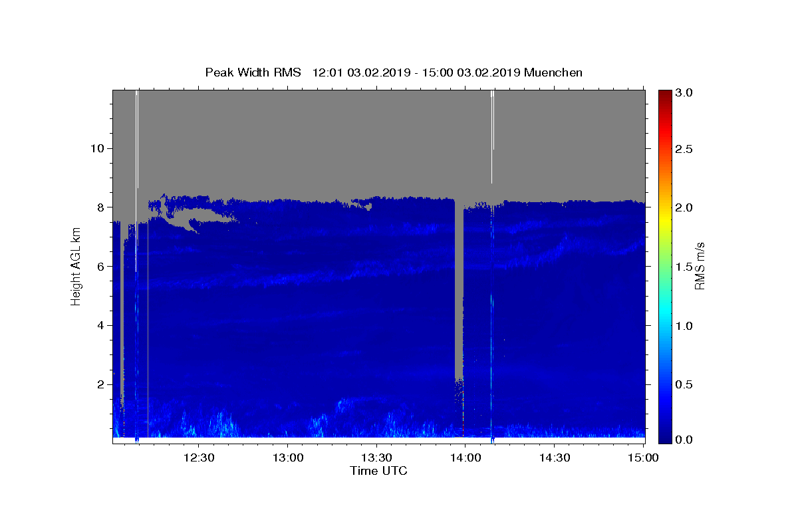Click the '15:00' time axis label
The height and width of the screenshot is (532, 798).
pos(642,458)
